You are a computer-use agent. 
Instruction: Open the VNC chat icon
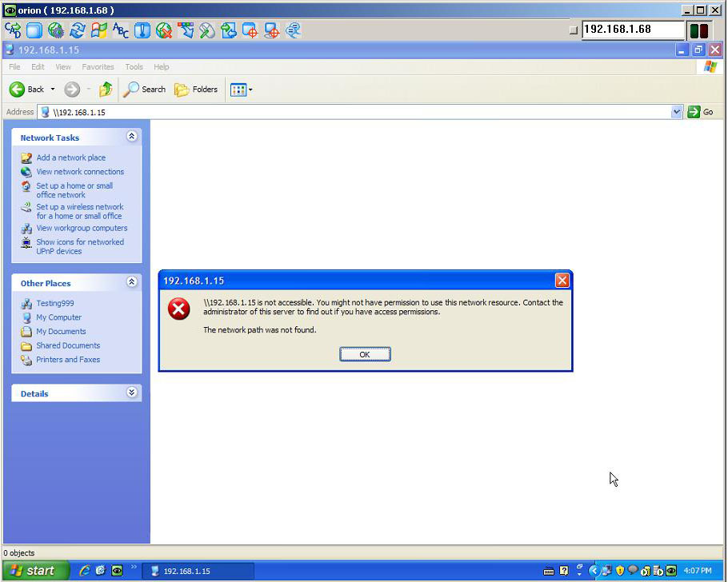[294, 30]
